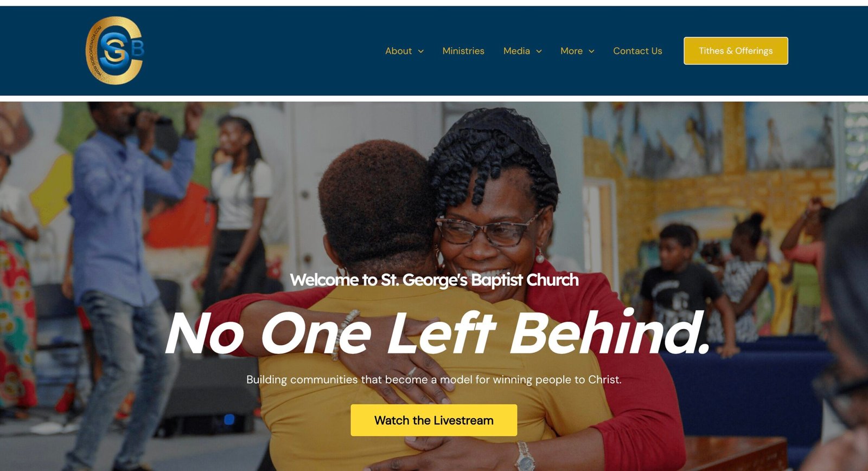This screenshot has width=868, height=471.
Task: Open the Contact Us link
Action: [637, 51]
